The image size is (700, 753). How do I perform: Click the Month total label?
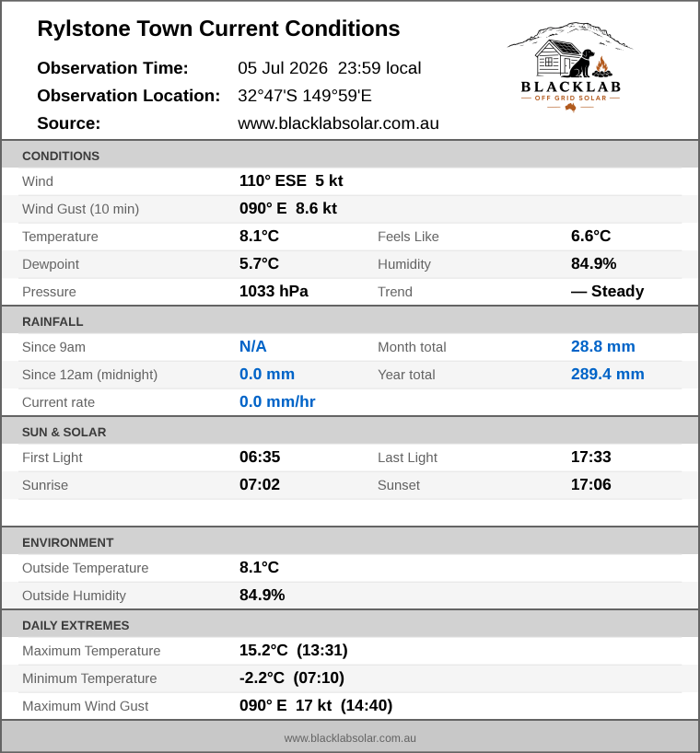tap(412, 347)
